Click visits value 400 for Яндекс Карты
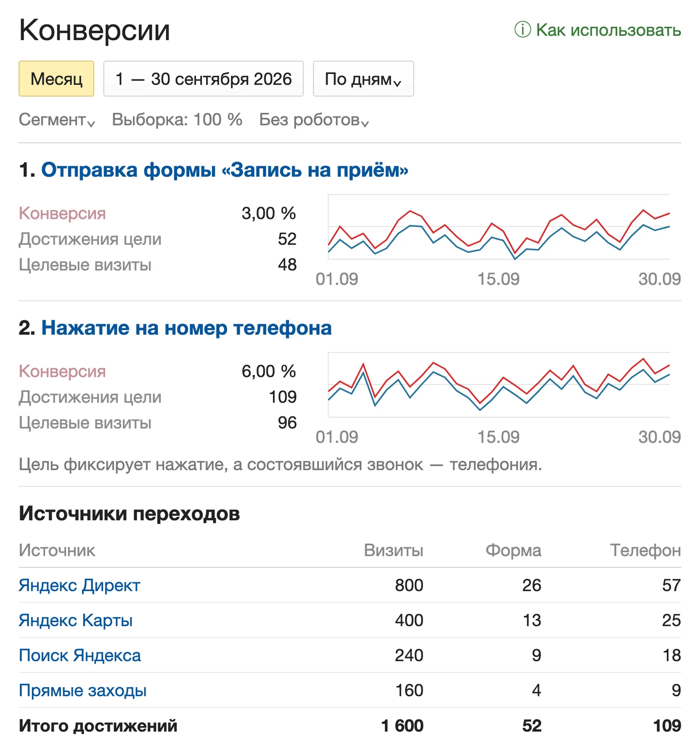 pos(409,620)
